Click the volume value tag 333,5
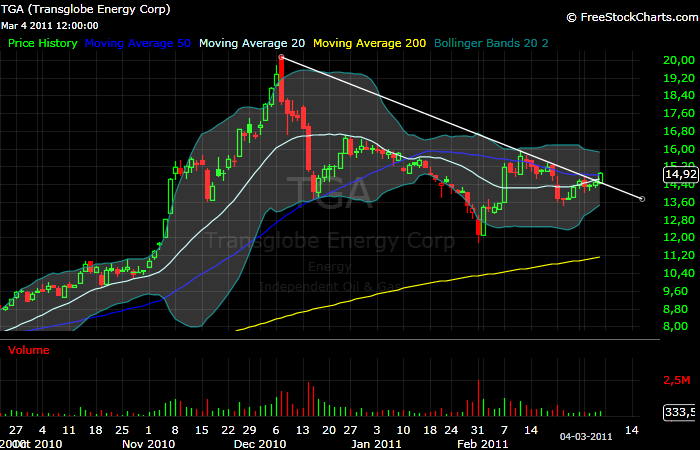 click(x=680, y=411)
